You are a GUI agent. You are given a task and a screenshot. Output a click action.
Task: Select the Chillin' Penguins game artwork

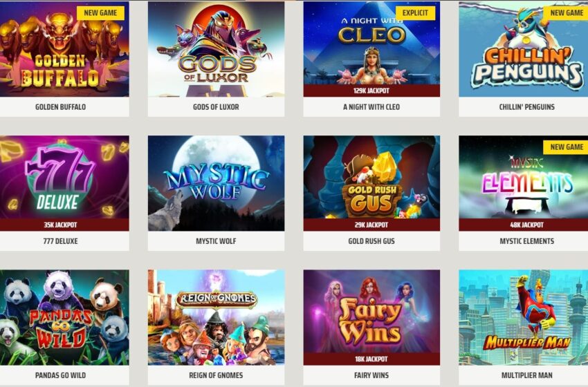[x=524, y=48]
